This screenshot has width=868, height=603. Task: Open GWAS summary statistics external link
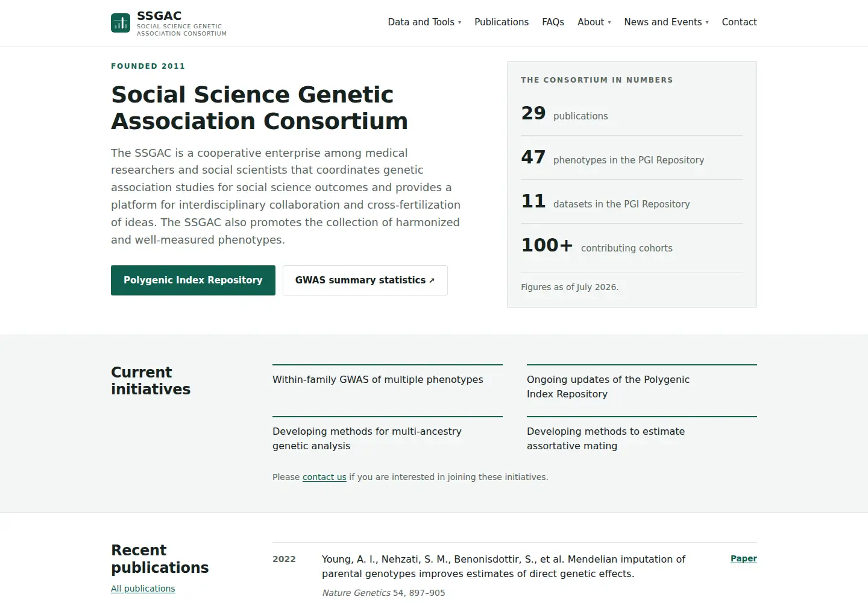pos(365,280)
